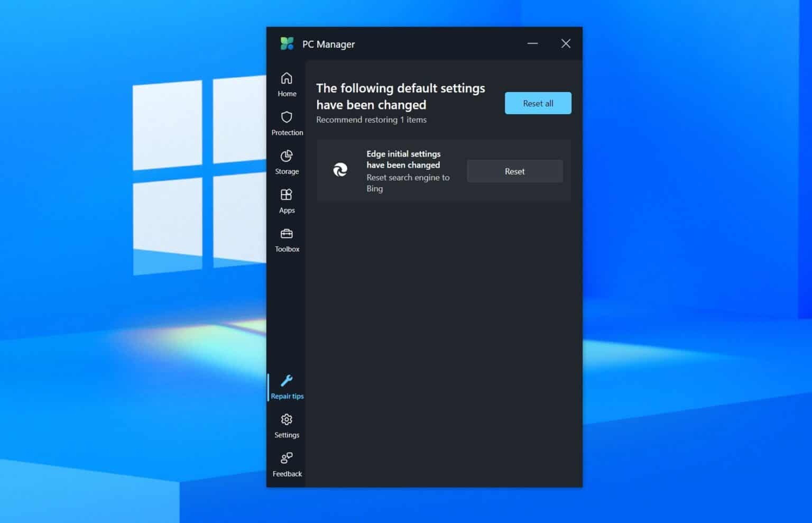Click the 'Reset search engine to Bing' description
The width and height of the screenshot is (812, 523).
pyautogui.click(x=408, y=183)
